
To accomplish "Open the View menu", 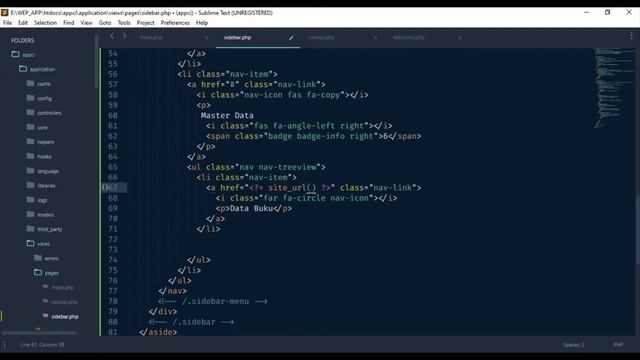I will (x=86, y=23).
